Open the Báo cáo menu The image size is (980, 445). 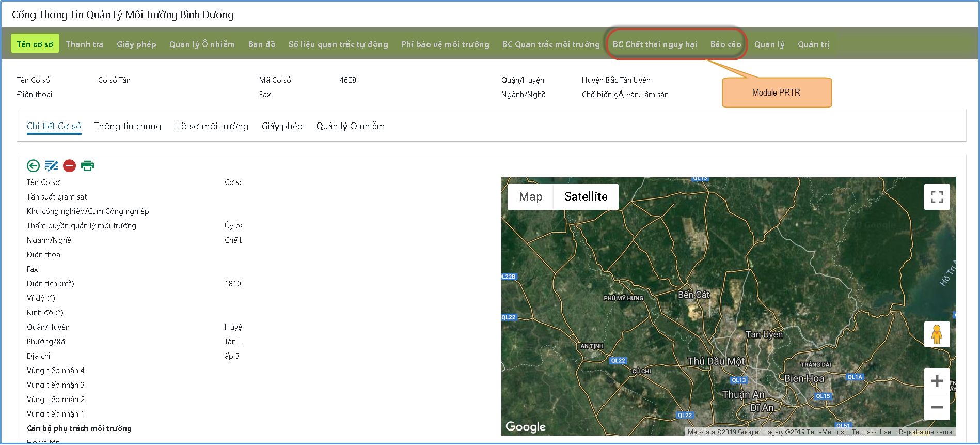[x=725, y=44]
